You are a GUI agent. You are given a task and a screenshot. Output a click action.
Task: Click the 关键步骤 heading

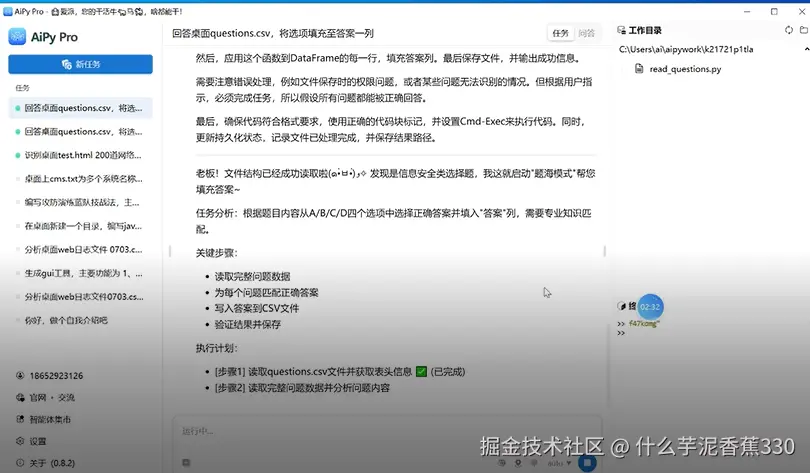point(216,253)
